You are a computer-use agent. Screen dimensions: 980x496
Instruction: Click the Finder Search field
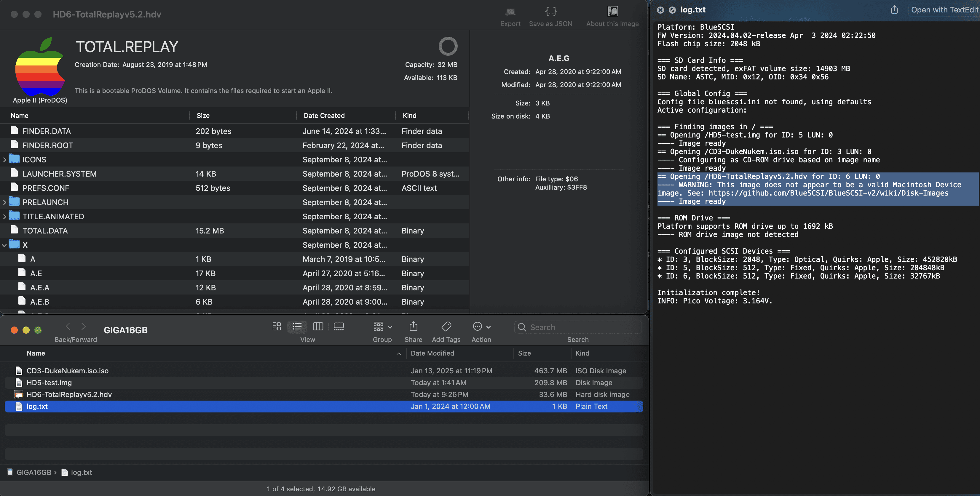[578, 327]
